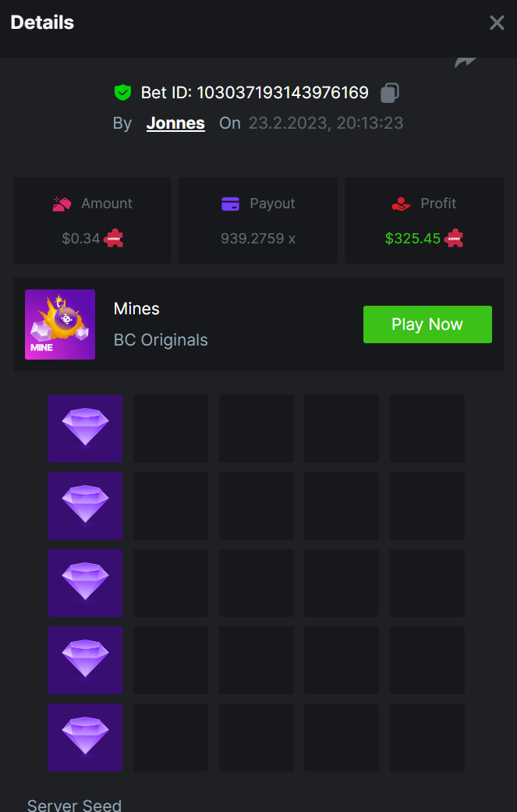Close the Details panel
The width and height of the screenshot is (517, 812).
[x=497, y=23]
